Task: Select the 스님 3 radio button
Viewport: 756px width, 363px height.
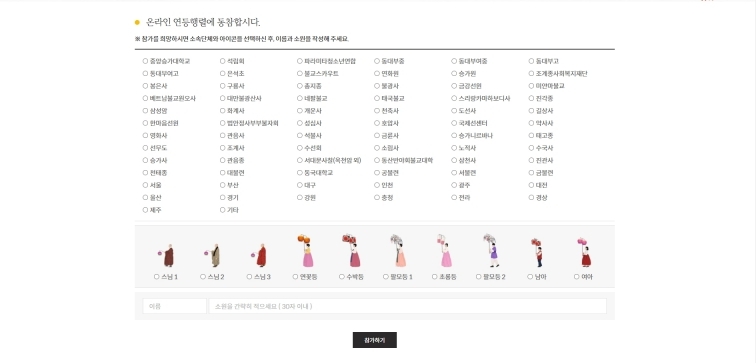Action: [249, 277]
